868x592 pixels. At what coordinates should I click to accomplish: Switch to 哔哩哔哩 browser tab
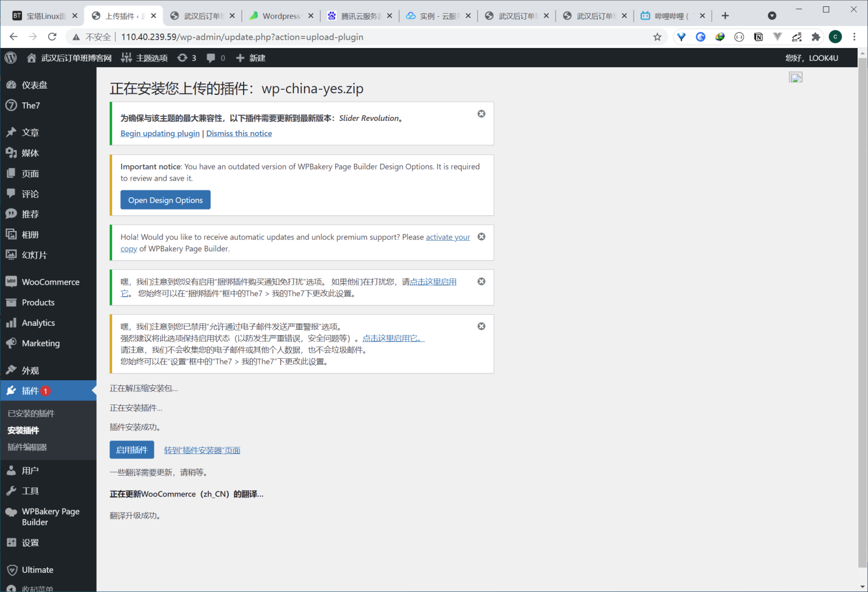tap(672, 16)
